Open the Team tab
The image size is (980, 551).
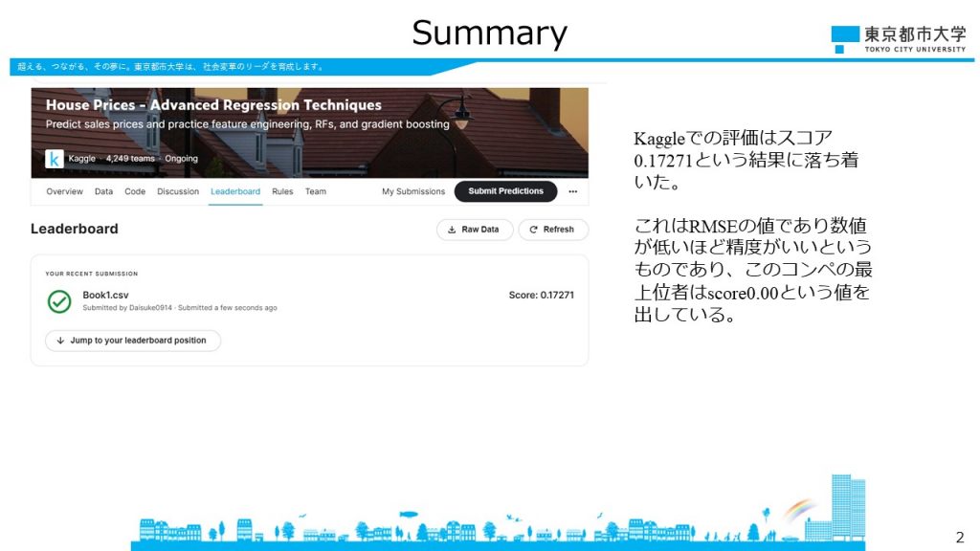[x=316, y=191]
